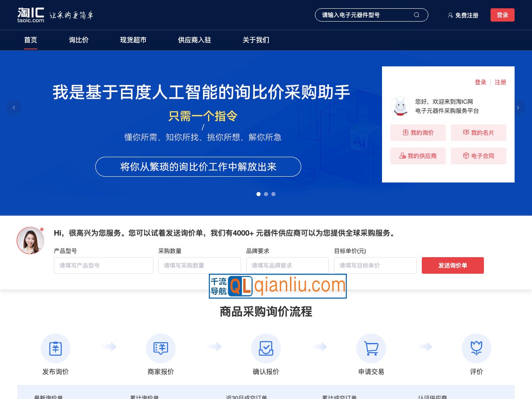The height and width of the screenshot is (399, 532).
Task: Switch to the 现货超市 navigation tab
Action: point(133,40)
